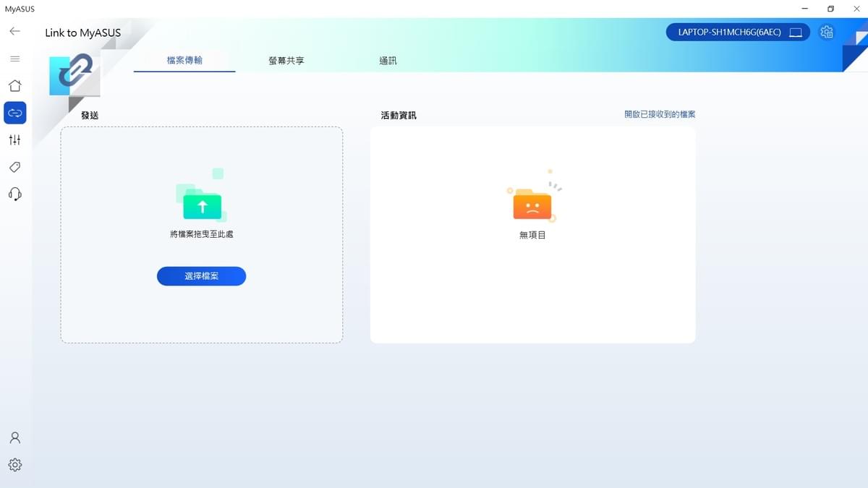Open the Home page in the sidebar

(x=14, y=86)
